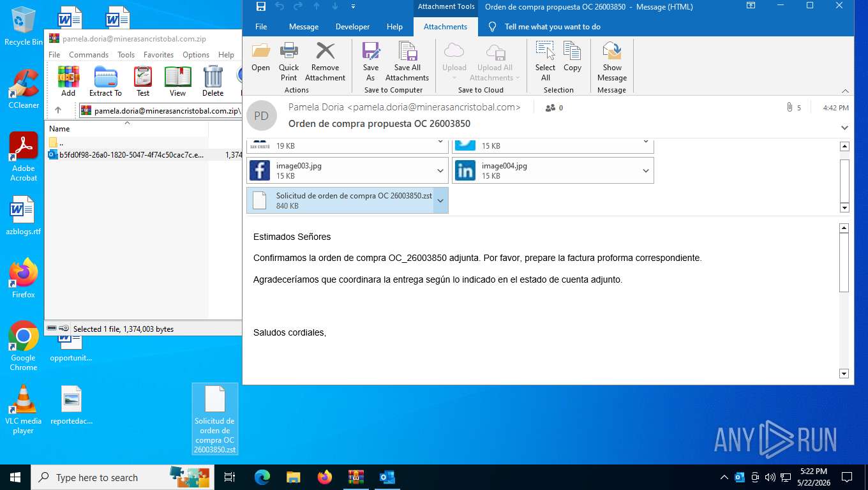
Task: Click Select All attachments button
Action: tap(545, 62)
